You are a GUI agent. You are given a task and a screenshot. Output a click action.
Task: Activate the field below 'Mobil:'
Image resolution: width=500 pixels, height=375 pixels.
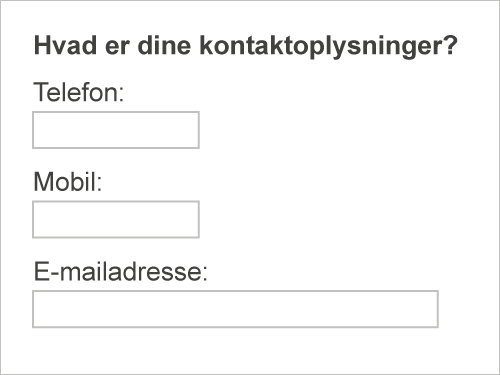[116, 219]
